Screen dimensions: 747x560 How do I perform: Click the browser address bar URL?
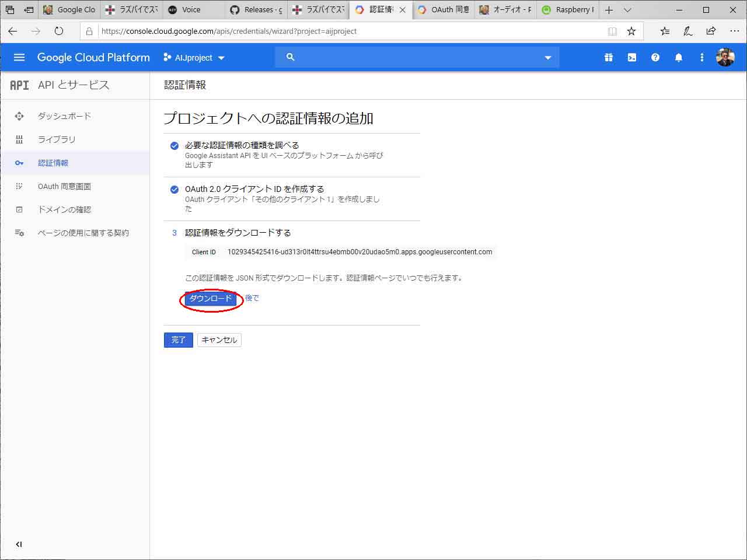coord(229,31)
